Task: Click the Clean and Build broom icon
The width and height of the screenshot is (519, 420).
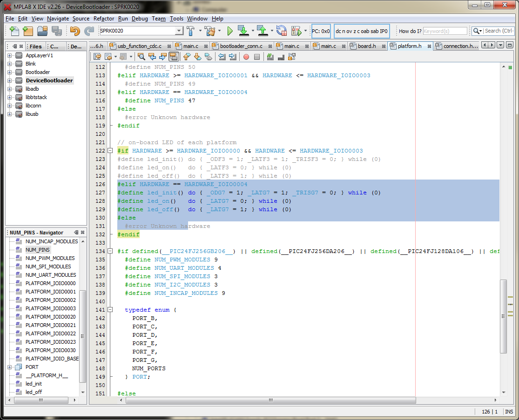Action: click(x=209, y=31)
